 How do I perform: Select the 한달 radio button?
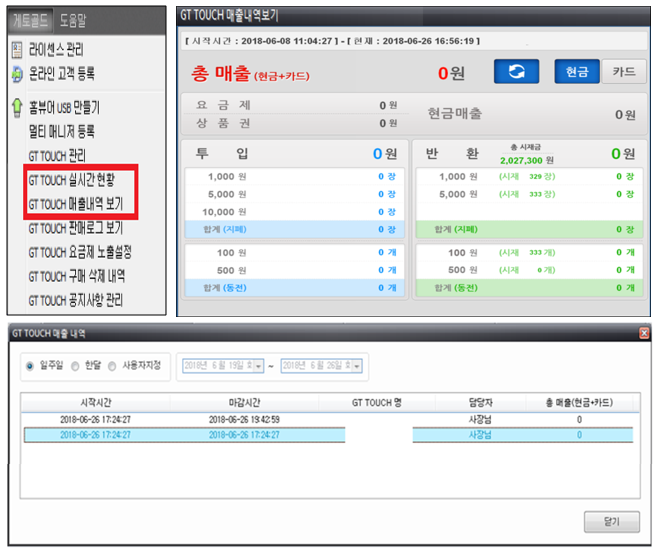click(x=75, y=366)
